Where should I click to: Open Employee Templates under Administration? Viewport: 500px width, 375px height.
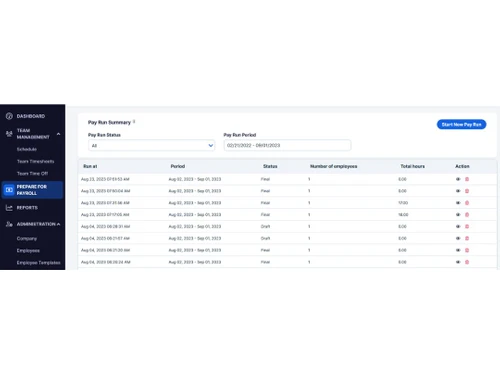[38, 263]
